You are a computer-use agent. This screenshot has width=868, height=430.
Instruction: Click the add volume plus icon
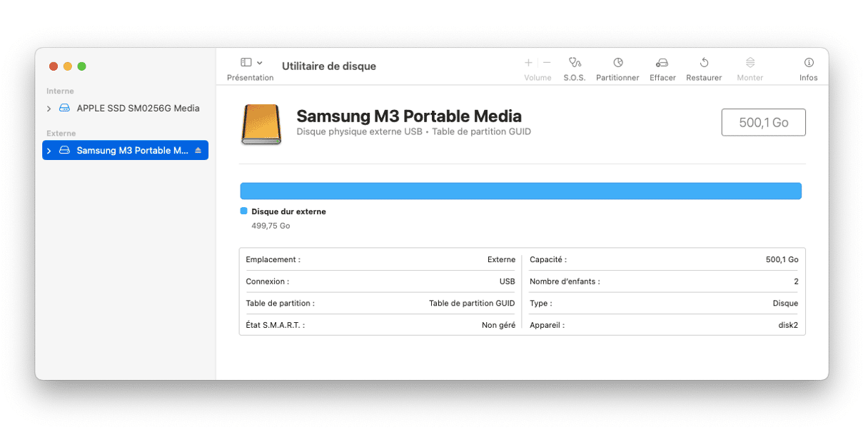point(528,63)
